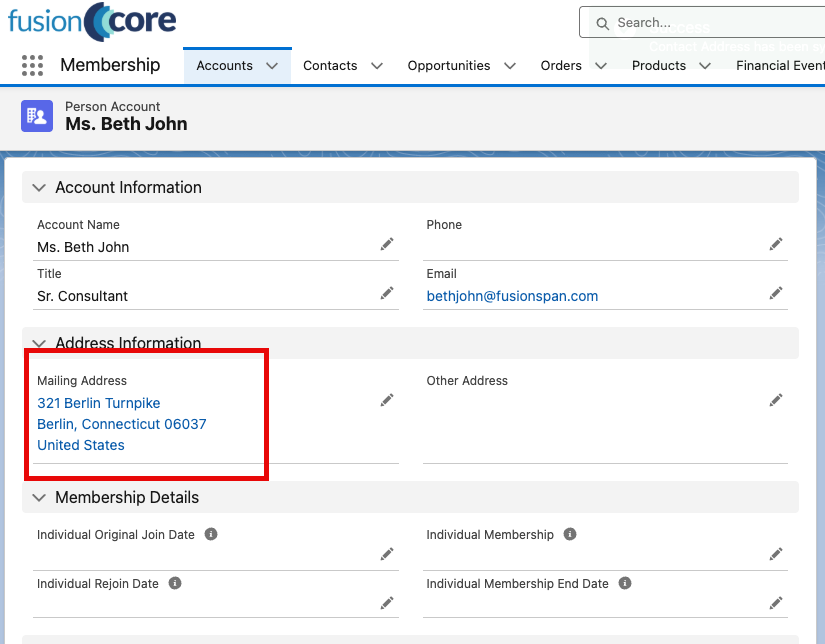The height and width of the screenshot is (644, 825).
Task: Switch to the Products tab
Action: coord(659,66)
